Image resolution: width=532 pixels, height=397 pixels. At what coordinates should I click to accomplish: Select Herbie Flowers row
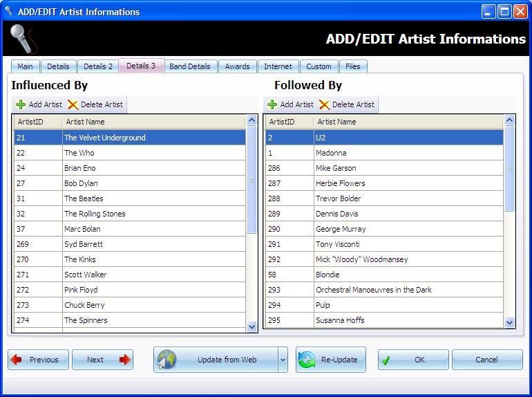384,183
